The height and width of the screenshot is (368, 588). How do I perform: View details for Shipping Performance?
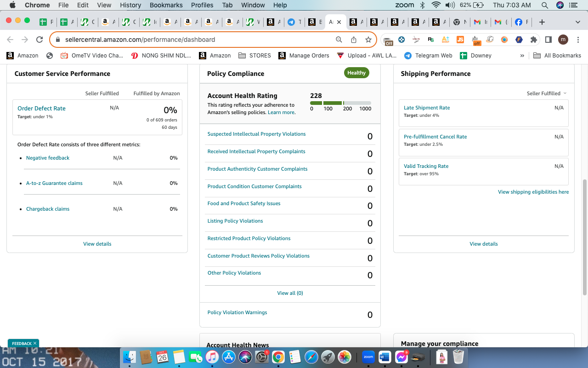(x=484, y=244)
